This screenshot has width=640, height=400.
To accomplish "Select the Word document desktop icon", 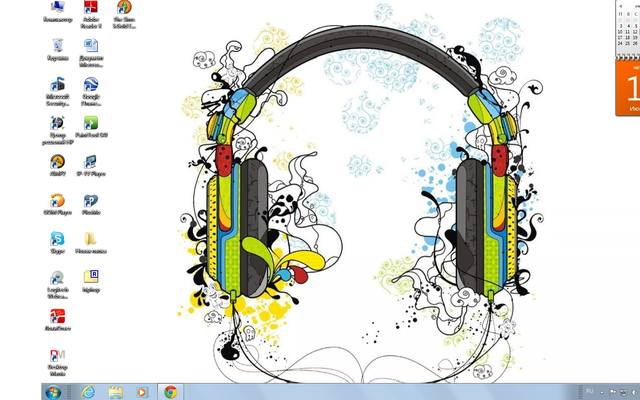I will [x=91, y=47].
